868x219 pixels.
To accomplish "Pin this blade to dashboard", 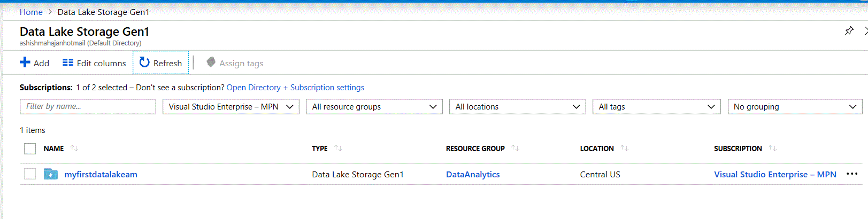I will (x=849, y=31).
